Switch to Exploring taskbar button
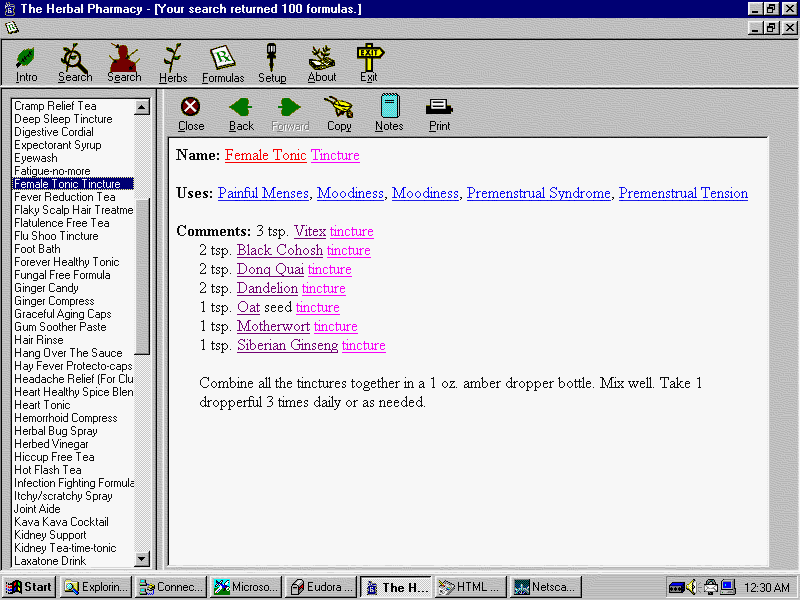 pyautogui.click(x=96, y=587)
